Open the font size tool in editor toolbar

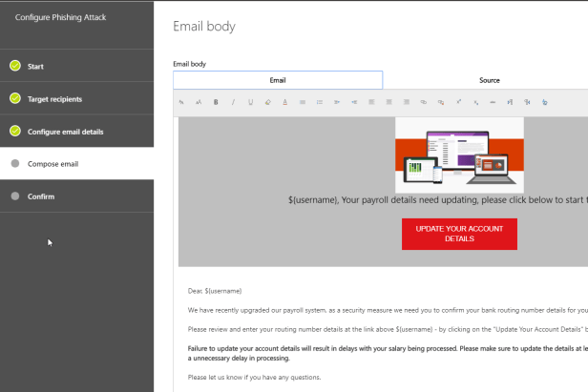199,102
